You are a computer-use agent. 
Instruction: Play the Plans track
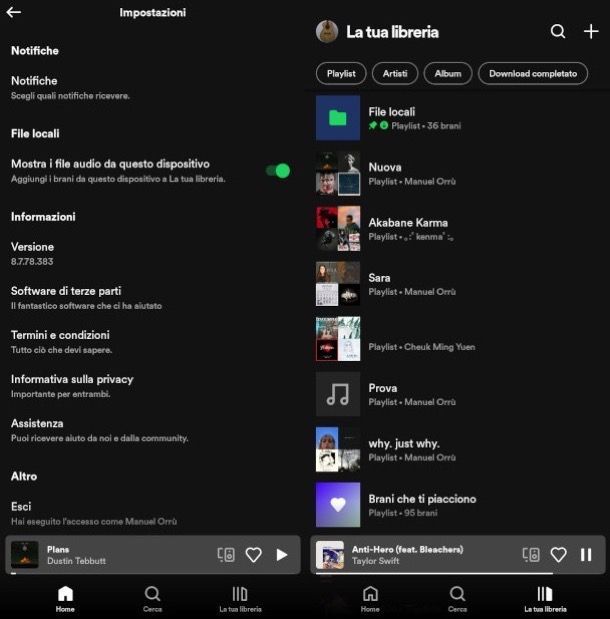282,555
